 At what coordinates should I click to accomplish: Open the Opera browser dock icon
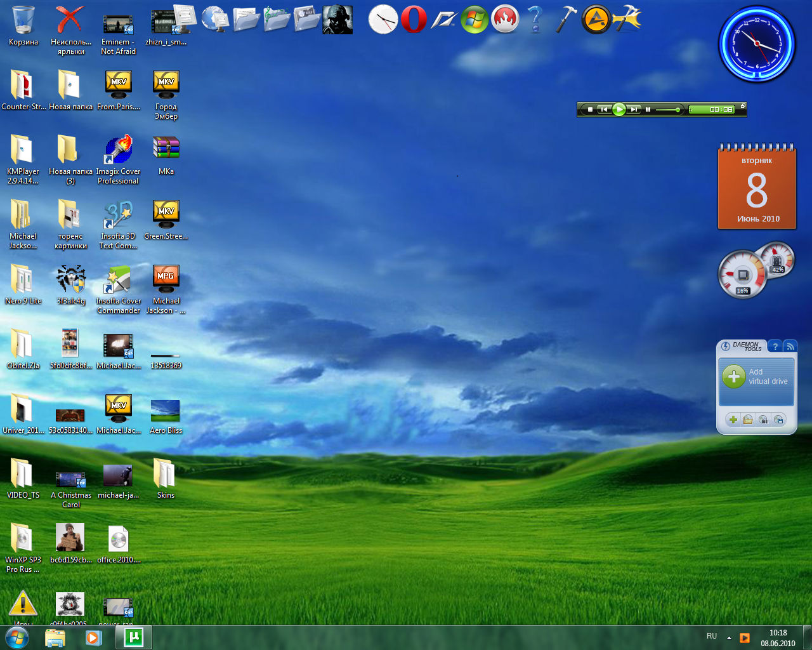pyautogui.click(x=414, y=19)
